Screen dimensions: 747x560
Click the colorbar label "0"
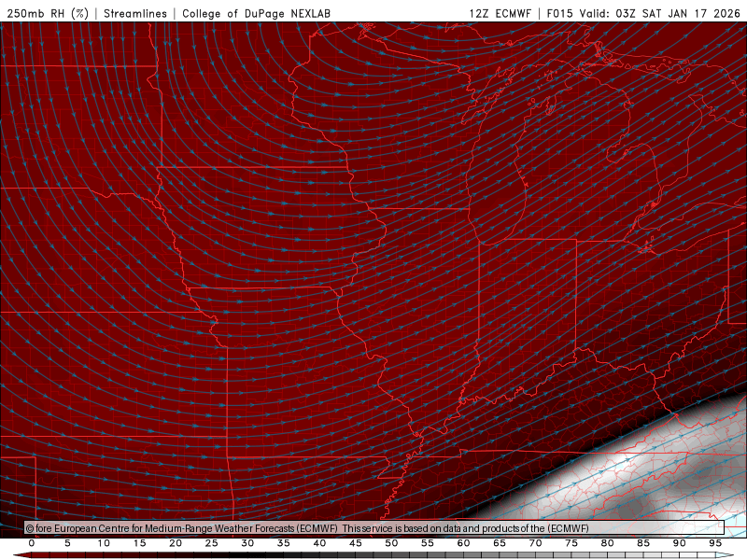tap(32, 543)
